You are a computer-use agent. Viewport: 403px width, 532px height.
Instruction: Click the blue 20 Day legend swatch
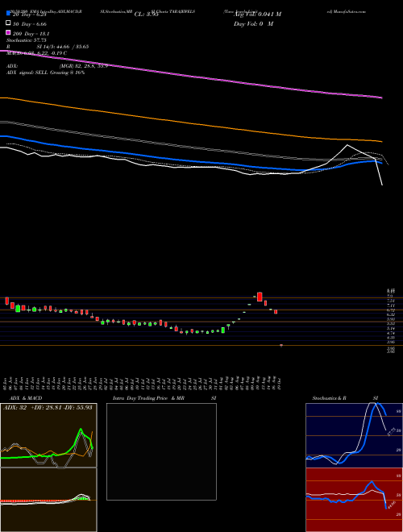(8, 14)
